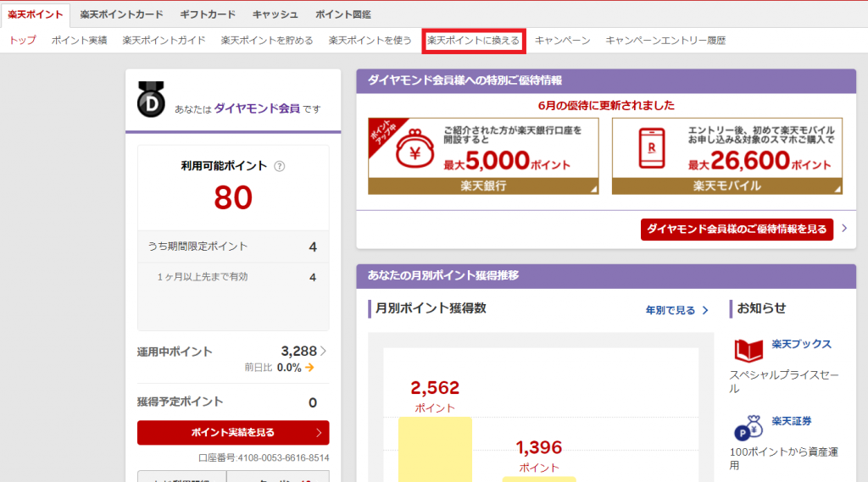
Task: Open the 楽天ポイント main tab
Action: (x=36, y=15)
